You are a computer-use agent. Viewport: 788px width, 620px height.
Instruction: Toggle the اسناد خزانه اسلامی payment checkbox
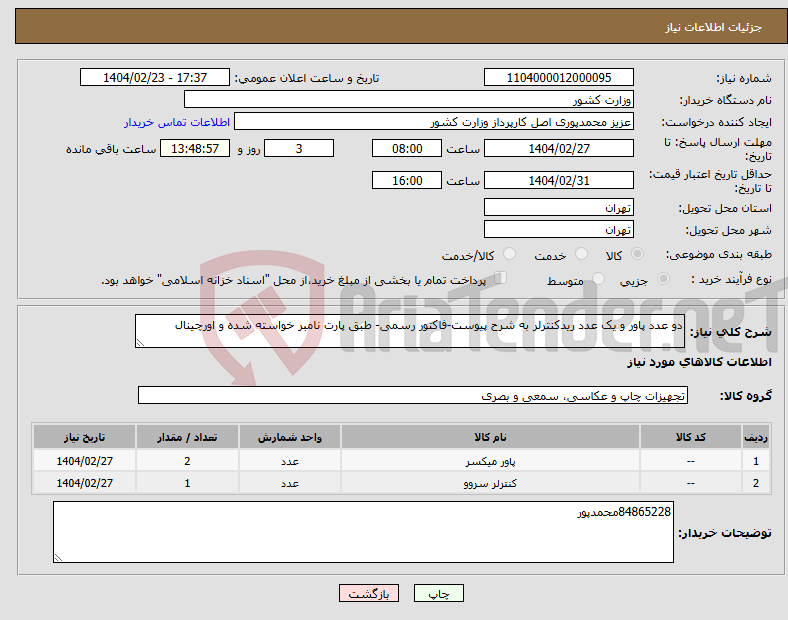pos(501,278)
